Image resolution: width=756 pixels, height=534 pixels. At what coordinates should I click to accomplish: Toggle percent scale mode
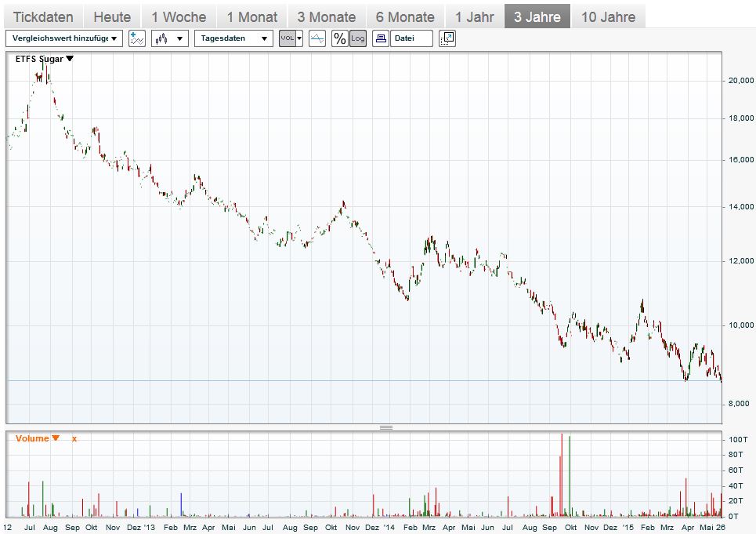click(340, 38)
